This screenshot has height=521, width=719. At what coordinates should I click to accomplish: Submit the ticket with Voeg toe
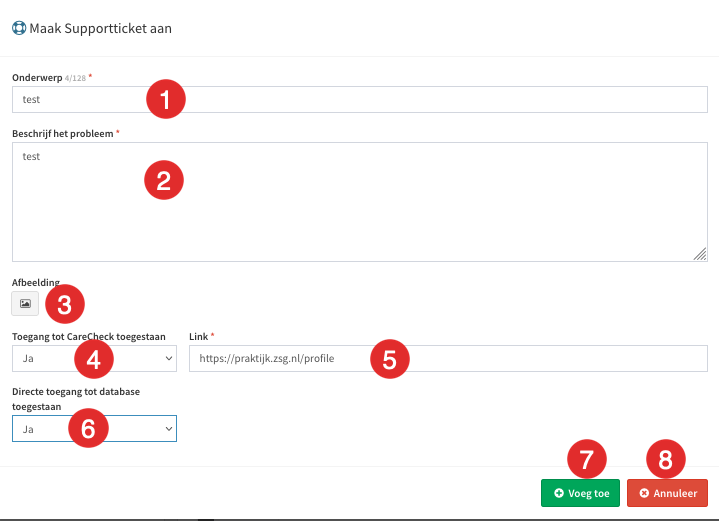[x=581, y=493]
